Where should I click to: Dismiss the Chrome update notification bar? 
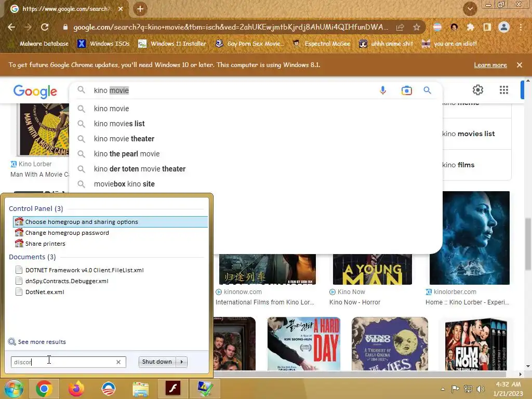[519, 65]
